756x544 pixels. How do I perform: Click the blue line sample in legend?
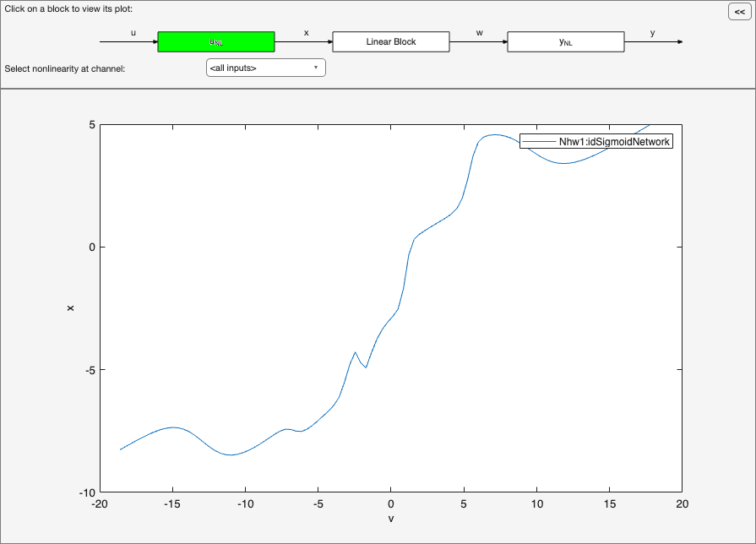(x=539, y=141)
